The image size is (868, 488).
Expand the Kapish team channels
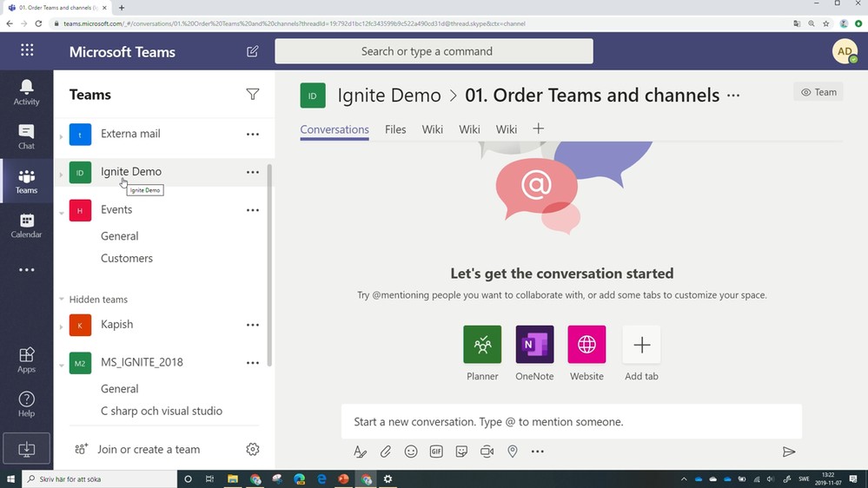(x=62, y=326)
